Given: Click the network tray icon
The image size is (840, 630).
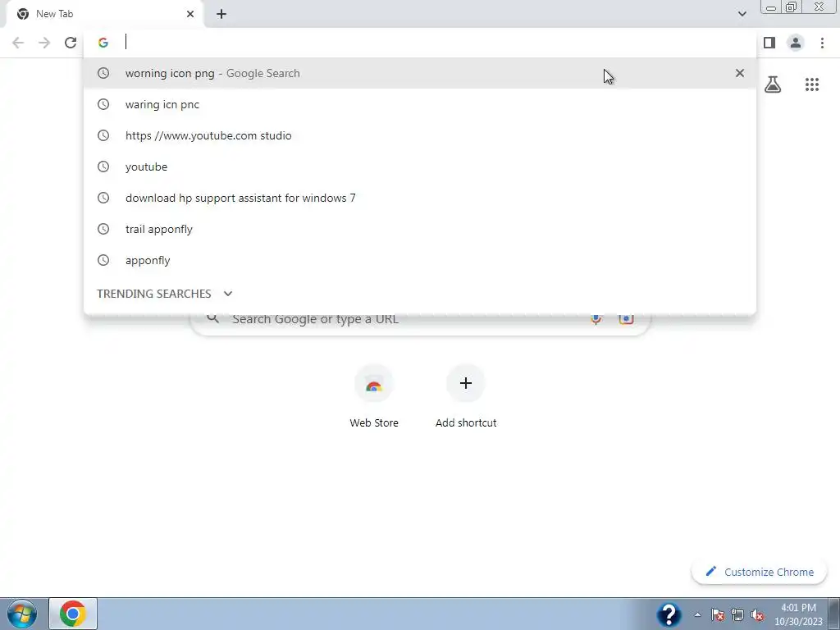Looking at the screenshot, I should pyautogui.click(x=737, y=614).
